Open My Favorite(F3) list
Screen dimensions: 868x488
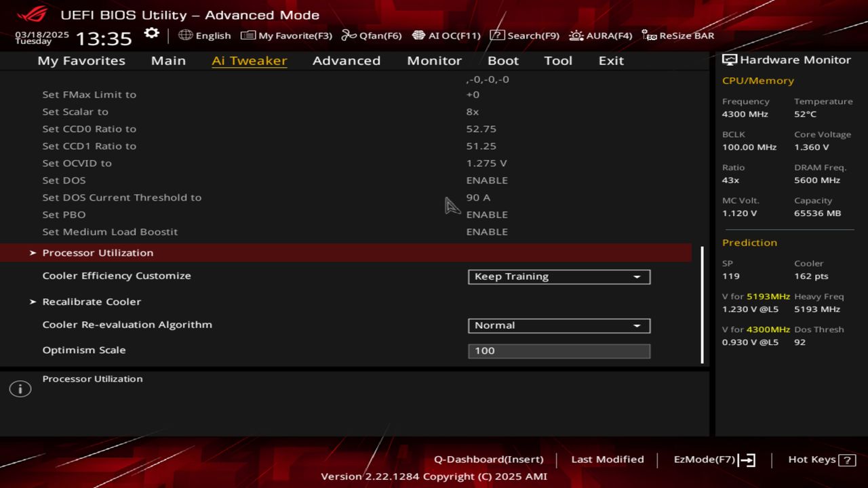coord(286,35)
